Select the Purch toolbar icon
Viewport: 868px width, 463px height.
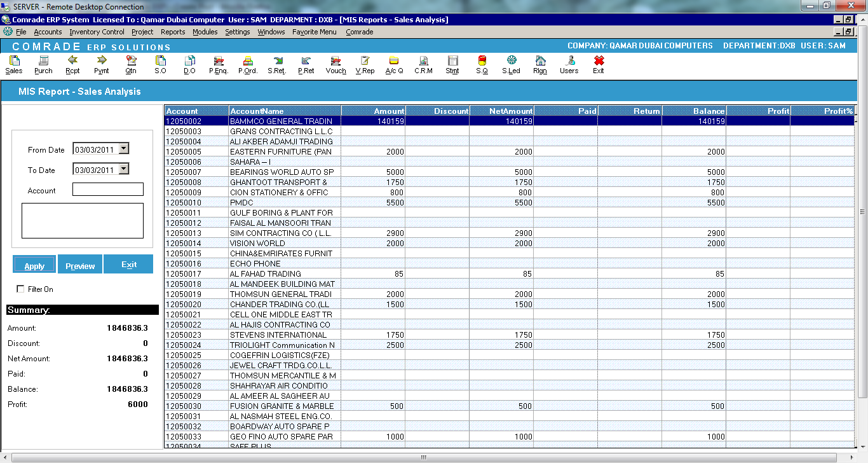point(43,64)
